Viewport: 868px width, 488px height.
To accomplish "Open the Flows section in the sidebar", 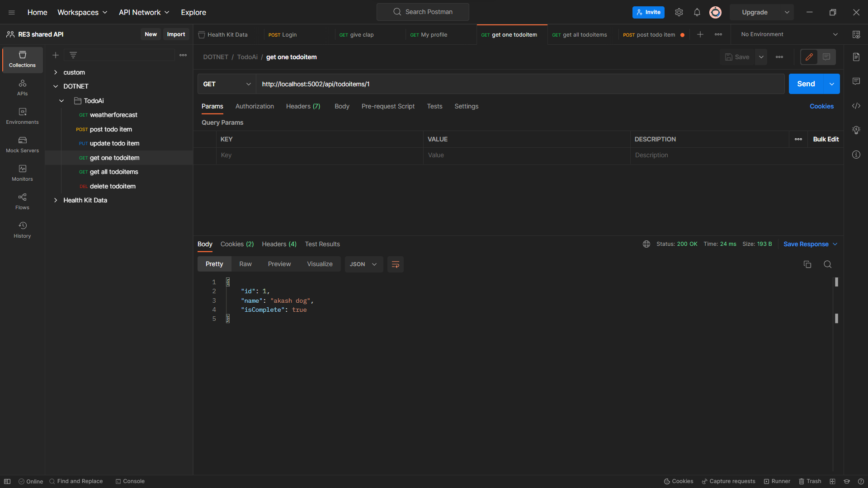I will coord(22,201).
